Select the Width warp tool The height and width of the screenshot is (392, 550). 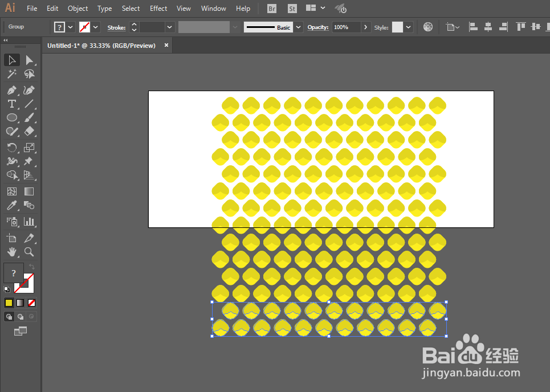click(x=12, y=161)
